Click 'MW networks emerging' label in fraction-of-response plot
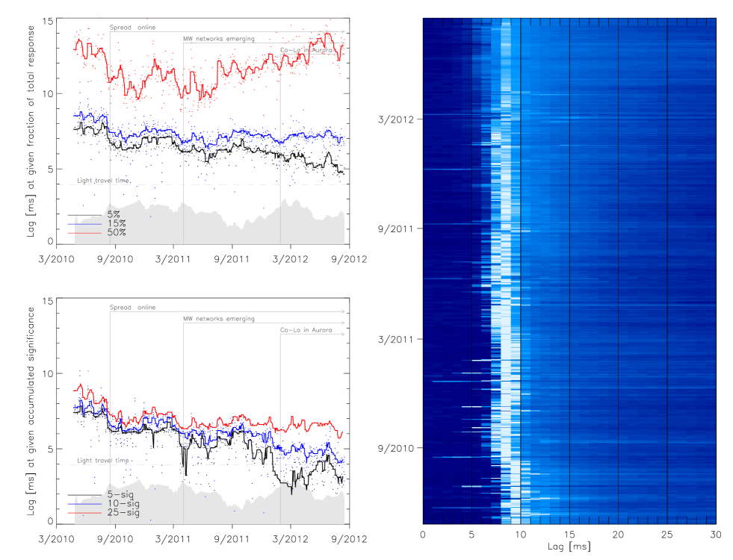The image size is (733, 560). pyautogui.click(x=219, y=39)
